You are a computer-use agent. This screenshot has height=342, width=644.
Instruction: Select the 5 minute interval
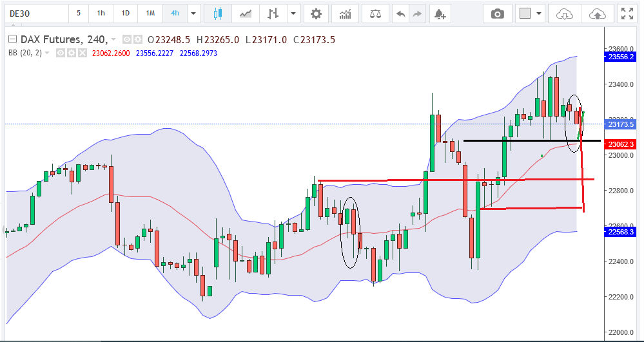(x=78, y=13)
